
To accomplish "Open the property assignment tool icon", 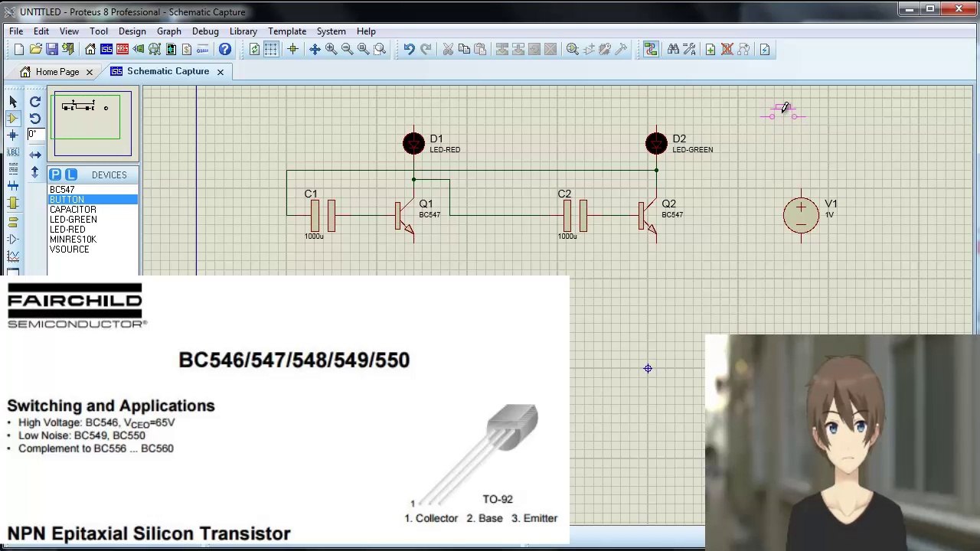I will point(689,50).
